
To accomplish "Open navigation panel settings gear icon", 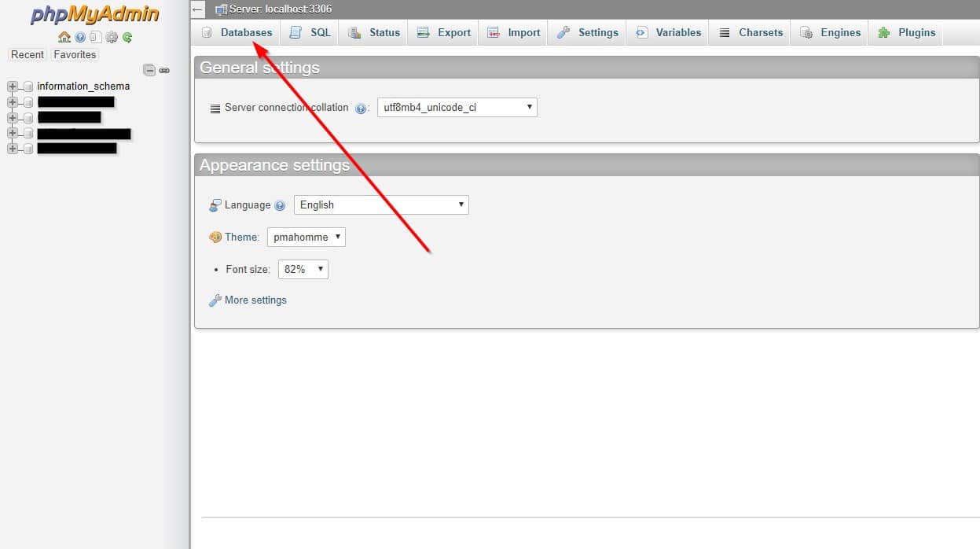I will click(x=112, y=37).
